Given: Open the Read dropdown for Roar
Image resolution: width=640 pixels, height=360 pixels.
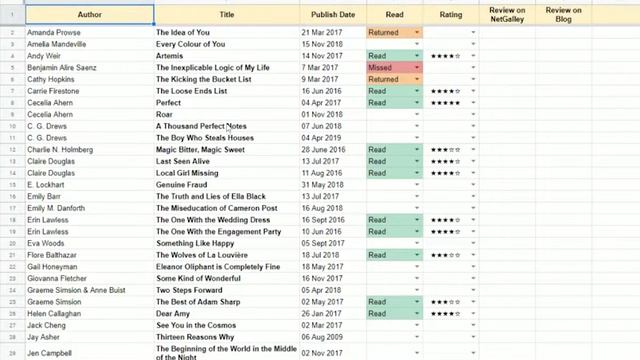Looking at the screenshot, I should point(417,114).
